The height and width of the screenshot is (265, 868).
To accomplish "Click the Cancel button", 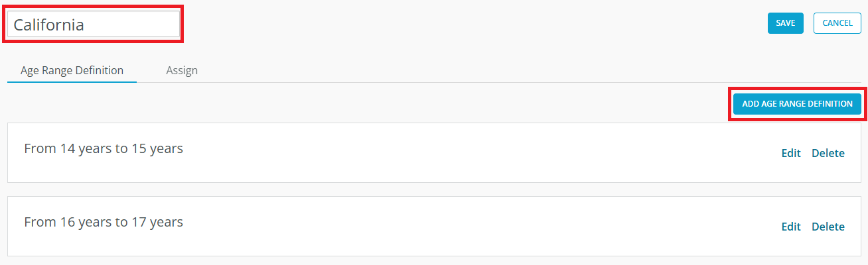I will [x=837, y=23].
